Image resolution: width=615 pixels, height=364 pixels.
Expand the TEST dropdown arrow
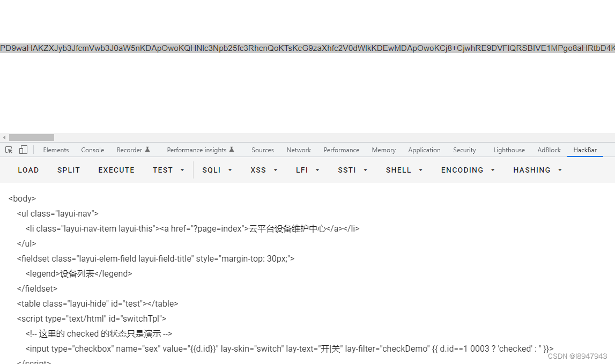tap(182, 170)
